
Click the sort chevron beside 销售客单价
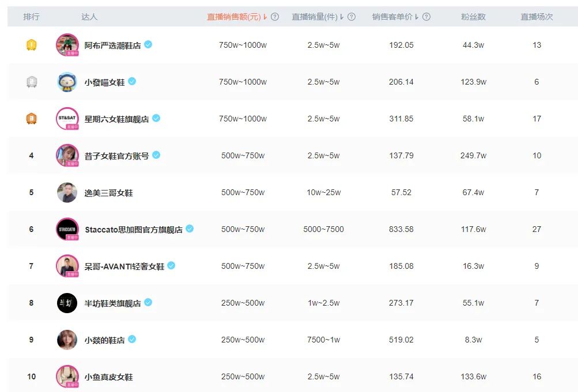(417, 17)
